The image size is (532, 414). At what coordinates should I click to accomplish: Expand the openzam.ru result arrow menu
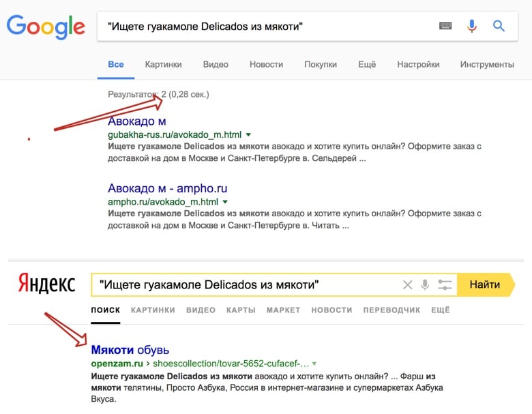click(314, 364)
